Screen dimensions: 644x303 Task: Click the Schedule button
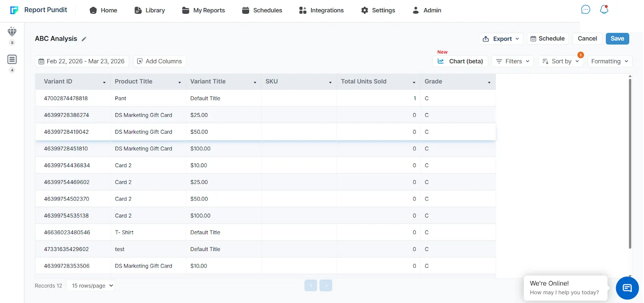coord(548,39)
